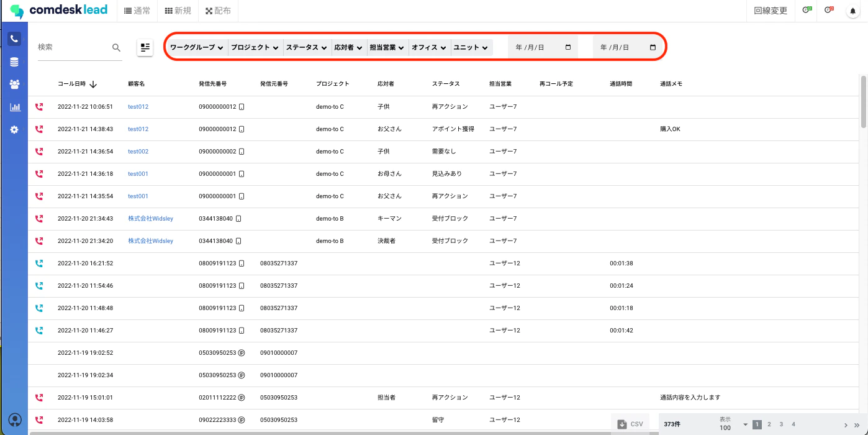Image resolution: width=868 pixels, height=435 pixels.
Task: Expand the プロジェクト filter dropdown
Action: point(255,47)
